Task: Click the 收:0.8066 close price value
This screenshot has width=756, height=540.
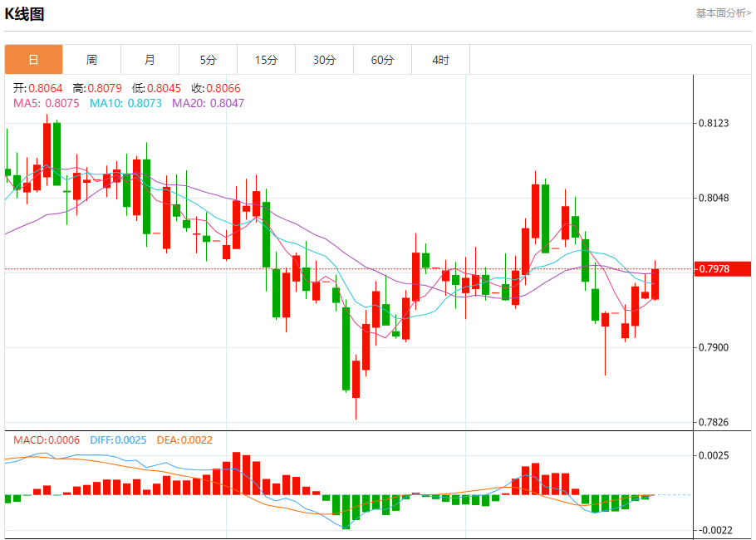Action: point(215,88)
